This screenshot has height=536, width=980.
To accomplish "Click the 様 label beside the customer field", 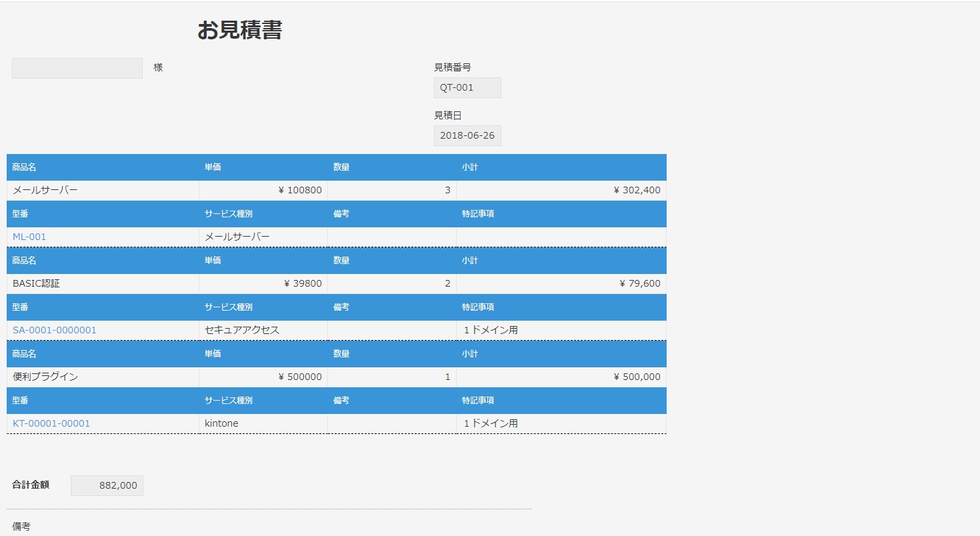I will click(158, 67).
